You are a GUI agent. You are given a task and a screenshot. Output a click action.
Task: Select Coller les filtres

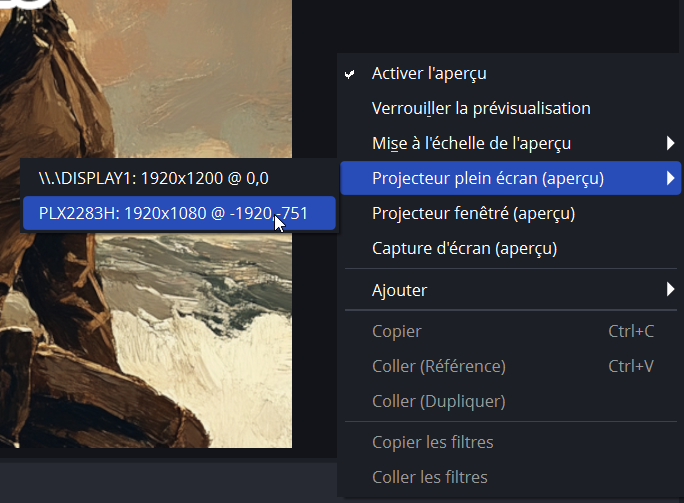click(430, 477)
